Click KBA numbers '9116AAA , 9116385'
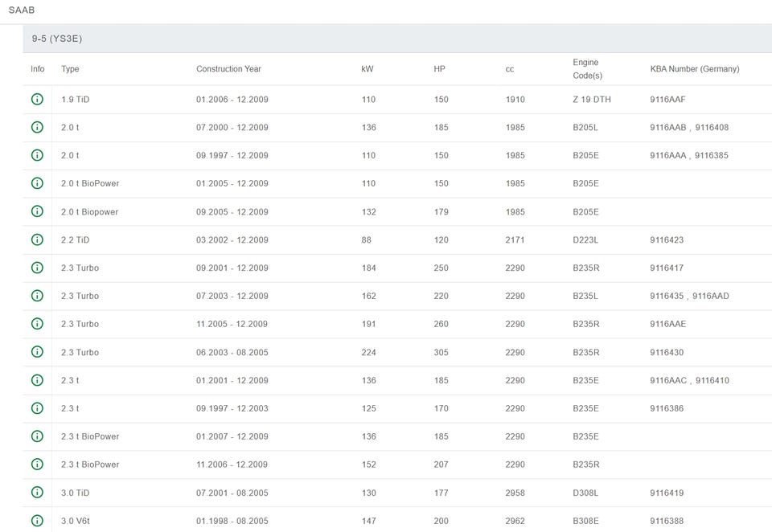Image resolution: width=772 pixels, height=532 pixels. click(x=689, y=156)
